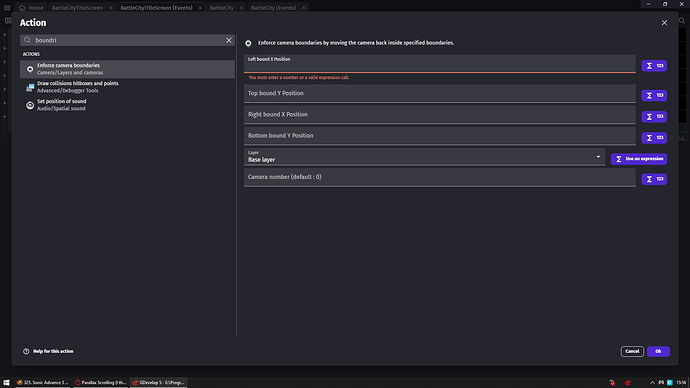The image size is (690, 388).
Task: Open expression editor for Left bound X Position
Action: pyautogui.click(x=654, y=66)
